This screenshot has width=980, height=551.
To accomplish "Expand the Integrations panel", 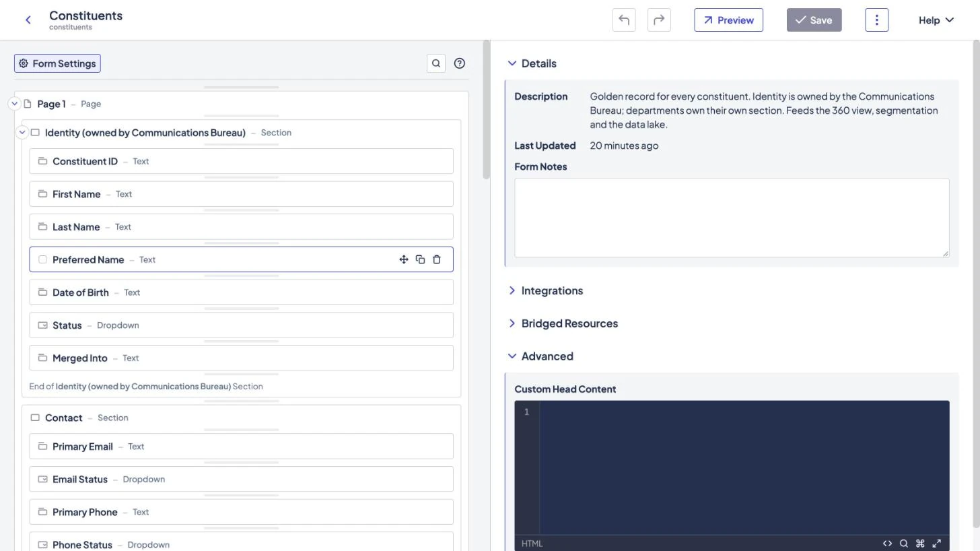I will (512, 291).
